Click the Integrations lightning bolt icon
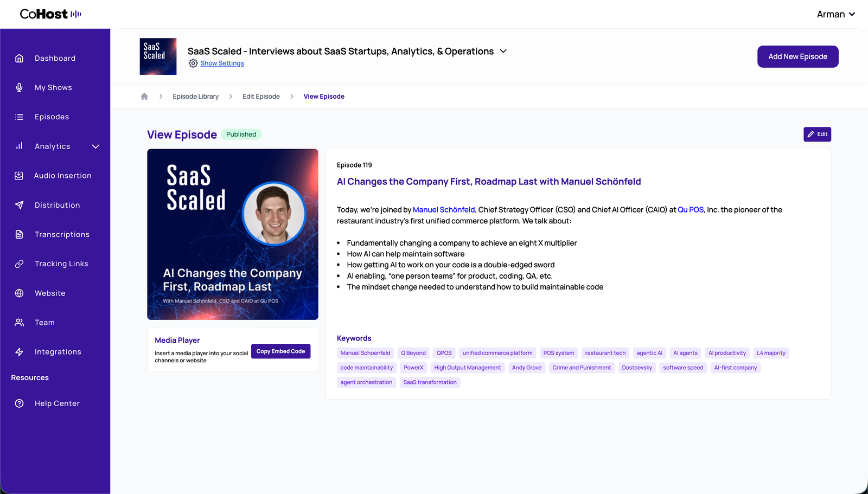 click(x=19, y=352)
